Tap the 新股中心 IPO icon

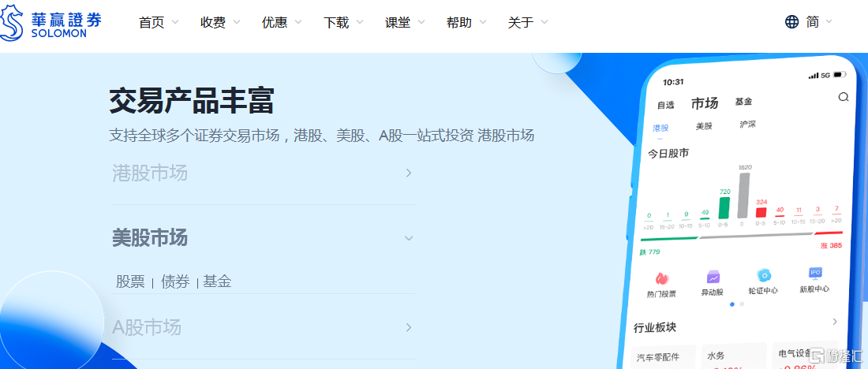tap(815, 274)
